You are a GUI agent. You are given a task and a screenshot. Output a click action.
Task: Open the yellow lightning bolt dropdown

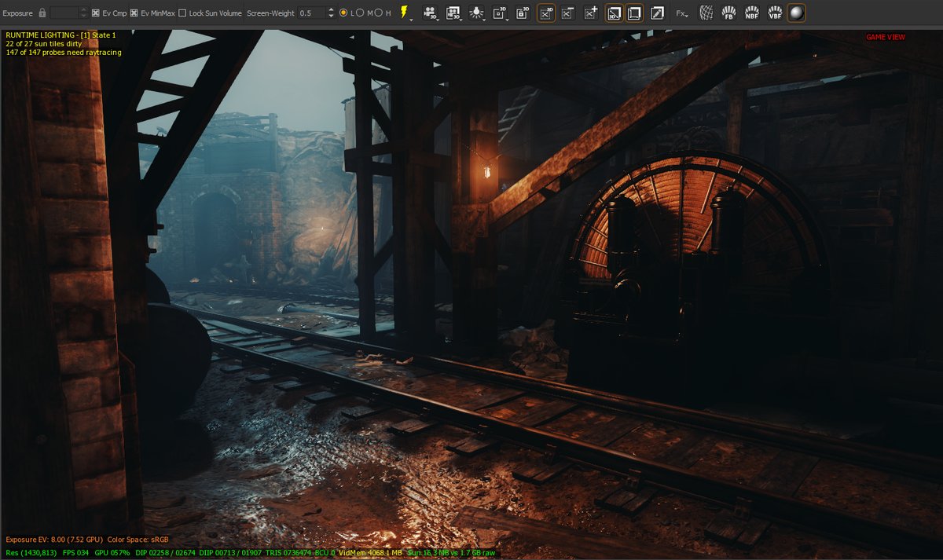pos(405,13)
